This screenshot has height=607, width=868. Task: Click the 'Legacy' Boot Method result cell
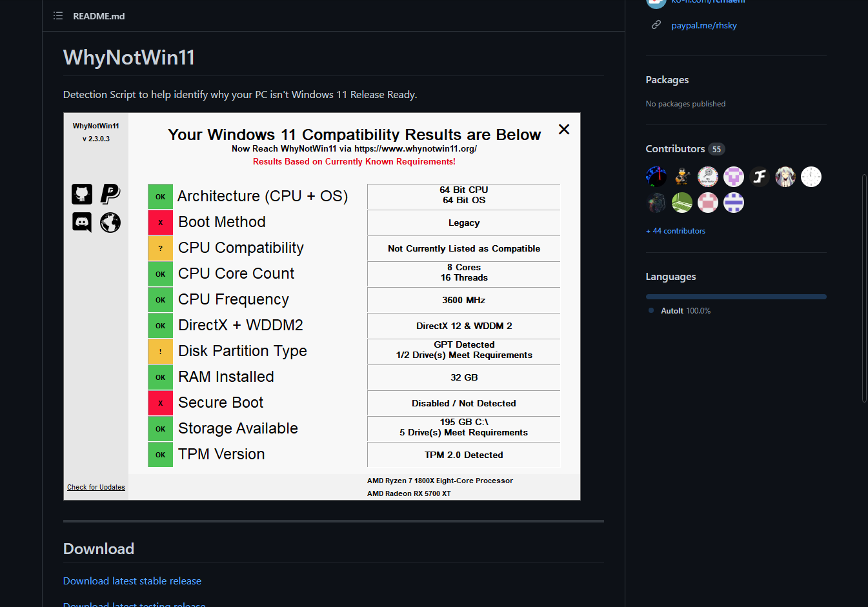[x=464, y=223]
